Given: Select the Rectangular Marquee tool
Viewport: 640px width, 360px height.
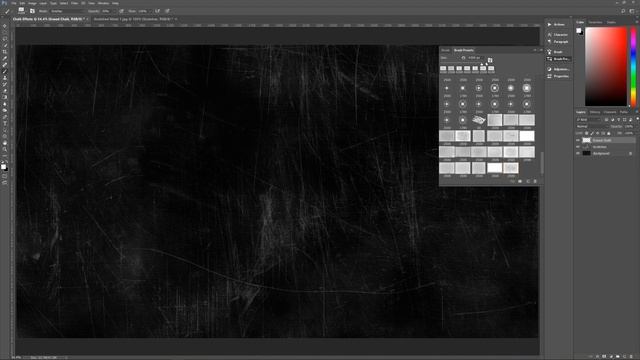Looking at the screenshot, I should 5,32.
